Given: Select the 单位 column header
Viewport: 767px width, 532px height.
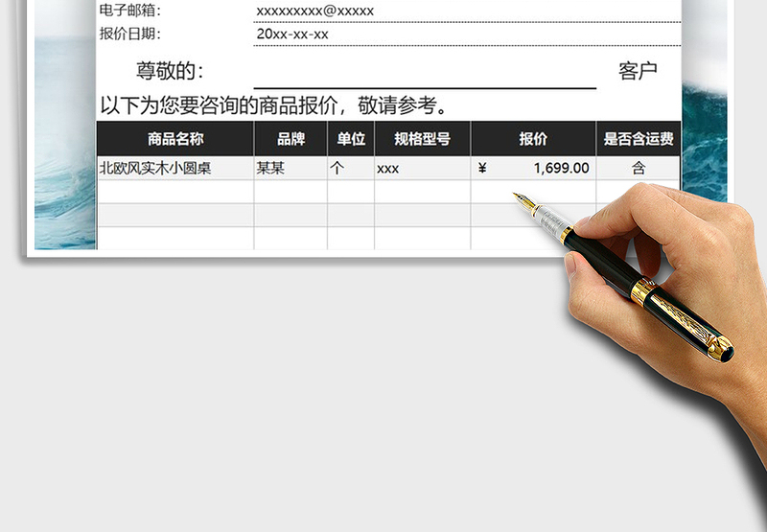Looking at the screenshot, I should click(351, 139).
